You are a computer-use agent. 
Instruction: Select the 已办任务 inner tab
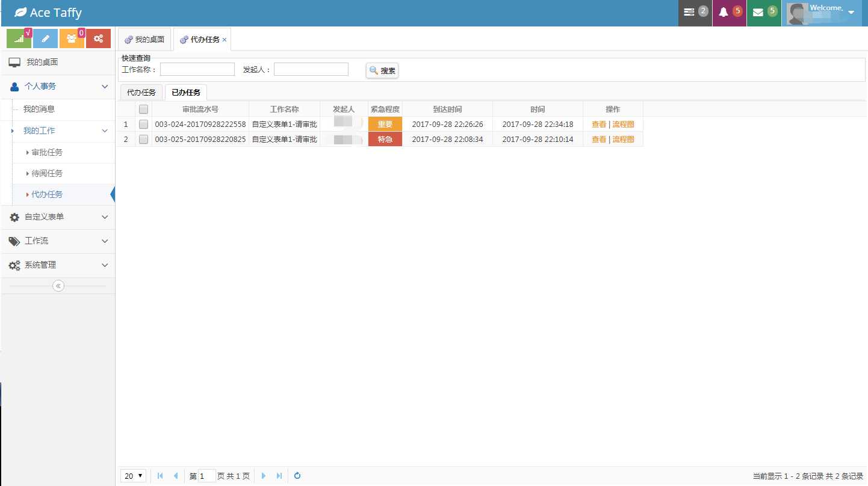186,93
